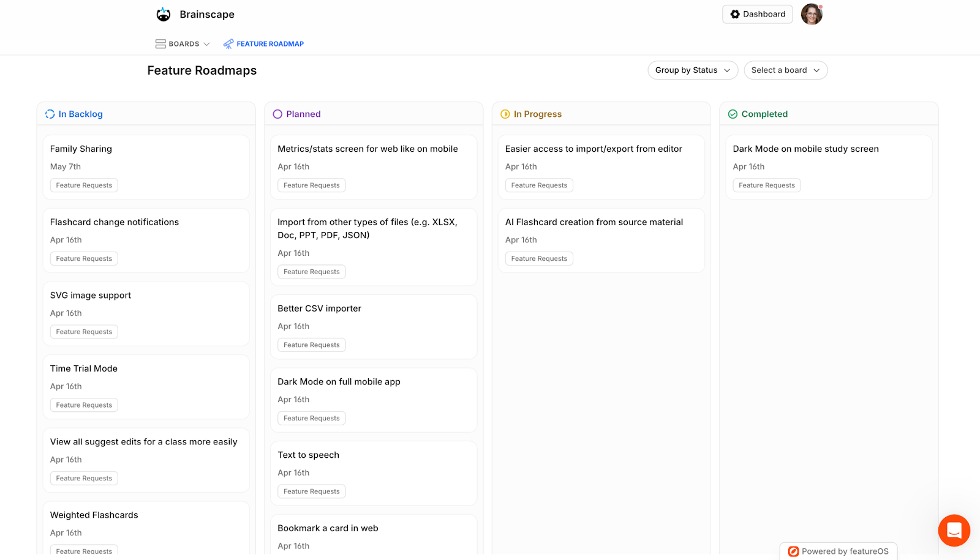Click Feature Requests tag under Better CSV importer
Screen dimensions: 980x560
(x=312, y=345)
